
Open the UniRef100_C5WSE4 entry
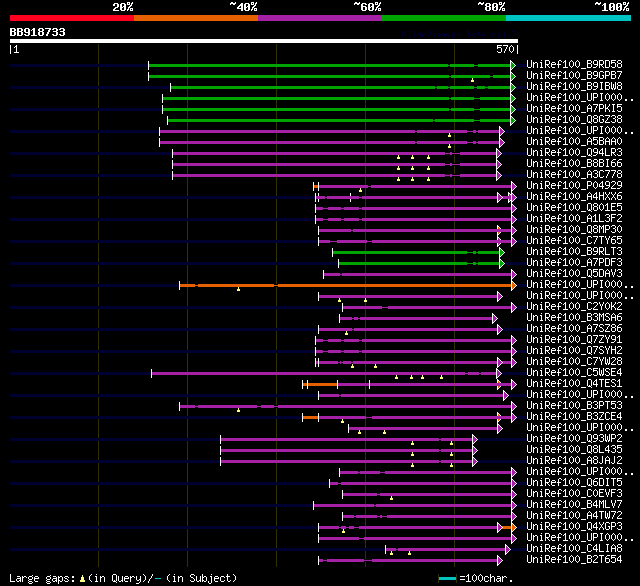coord(574,373)
